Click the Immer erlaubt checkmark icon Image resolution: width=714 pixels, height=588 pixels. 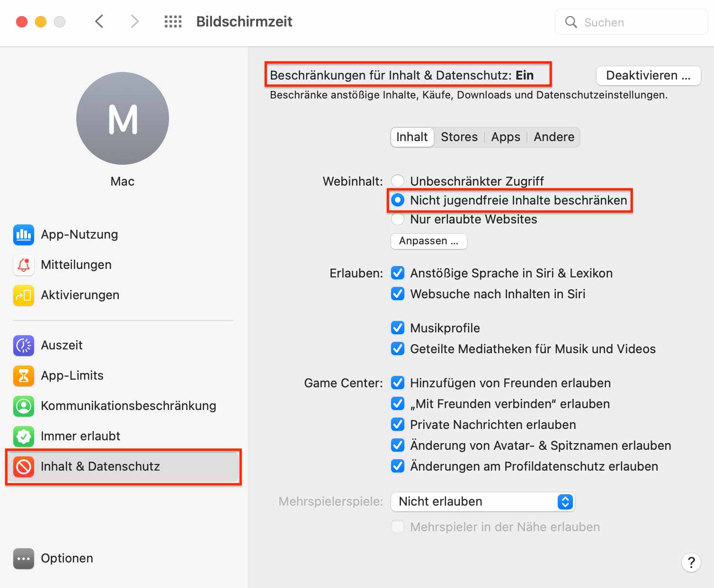[24, 437]
